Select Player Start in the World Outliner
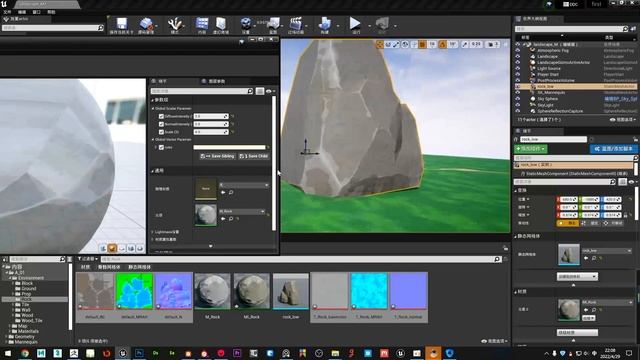Viewport: 640px width, 360px height. (x=548, y=75)
